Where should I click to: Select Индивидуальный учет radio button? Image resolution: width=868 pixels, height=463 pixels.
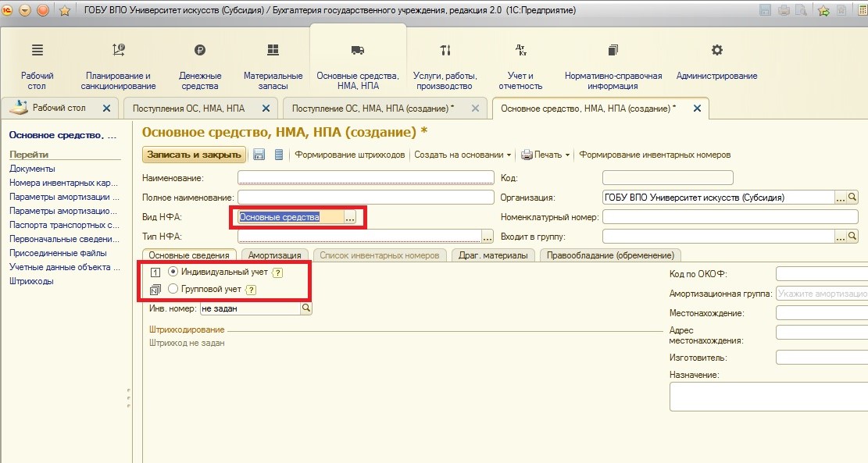(173, 272)
